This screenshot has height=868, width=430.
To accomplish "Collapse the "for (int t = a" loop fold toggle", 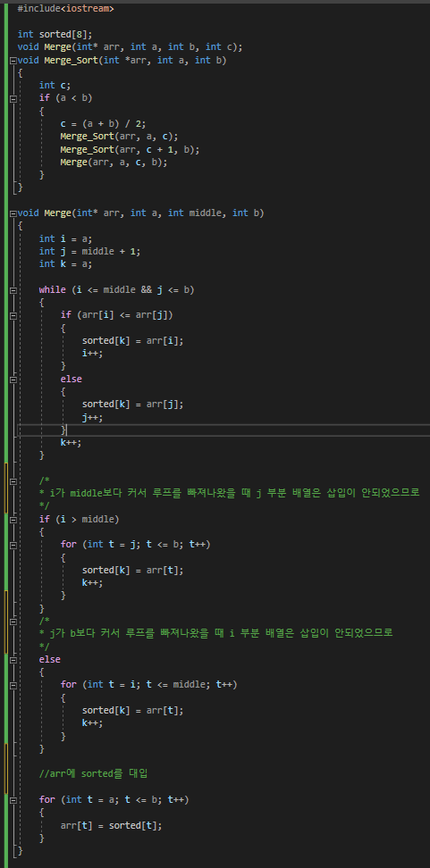I will pyautogui.click(x=13, y=800).
